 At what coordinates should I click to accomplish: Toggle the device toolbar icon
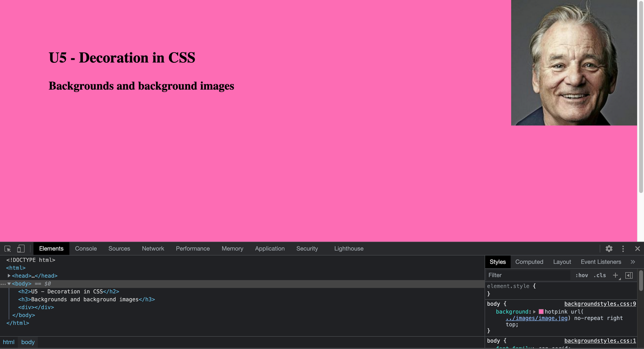tap(21, 249)
